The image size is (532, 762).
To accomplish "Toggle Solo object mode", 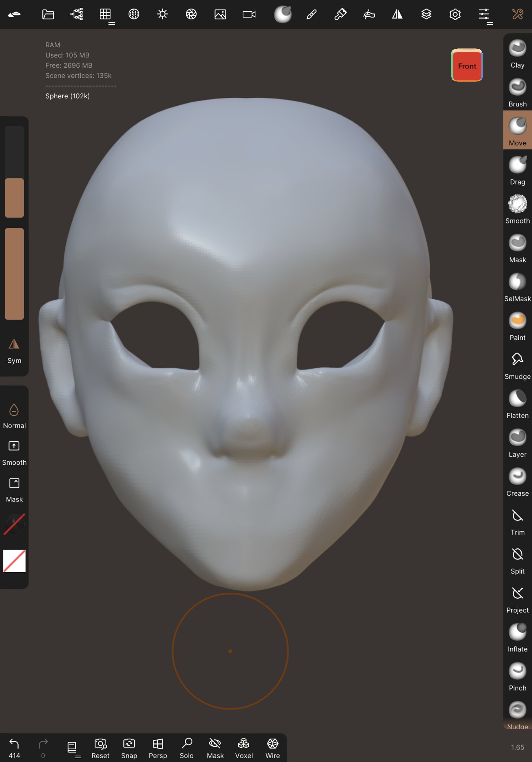I will (x=186, y=748).
